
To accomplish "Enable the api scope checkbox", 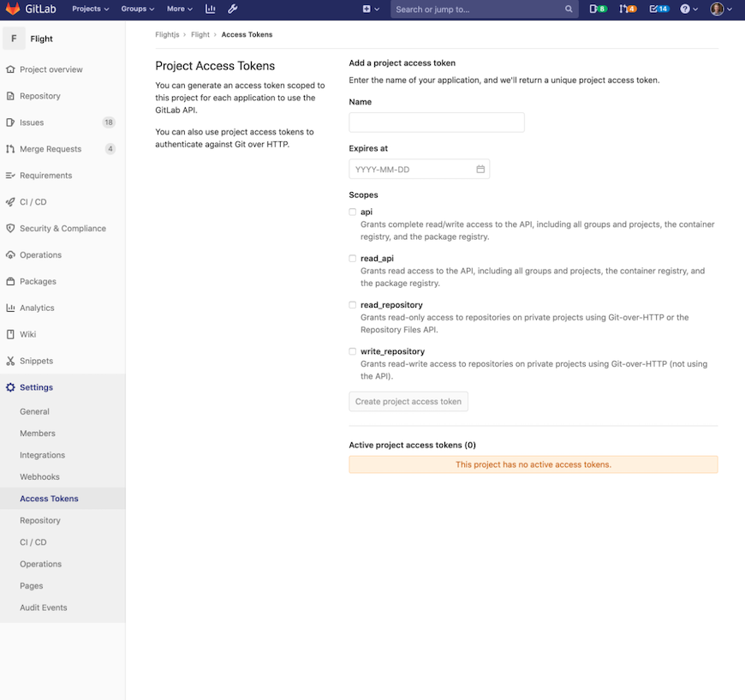I will (x=352, y=212).
